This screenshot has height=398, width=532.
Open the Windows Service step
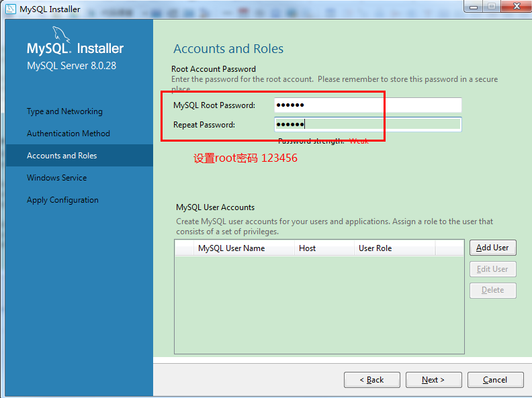pos(56,178)
